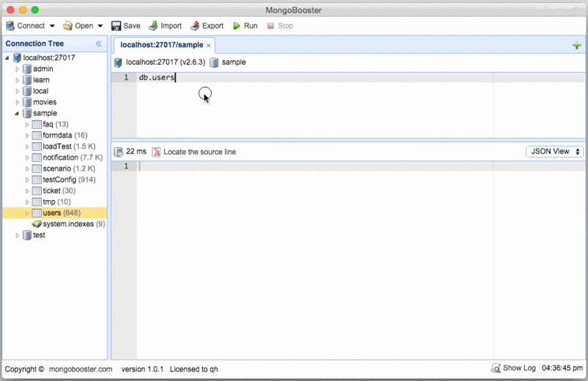The image size is (588, 381).
Task: Expand the movies database node
Action: coord(17,102)
